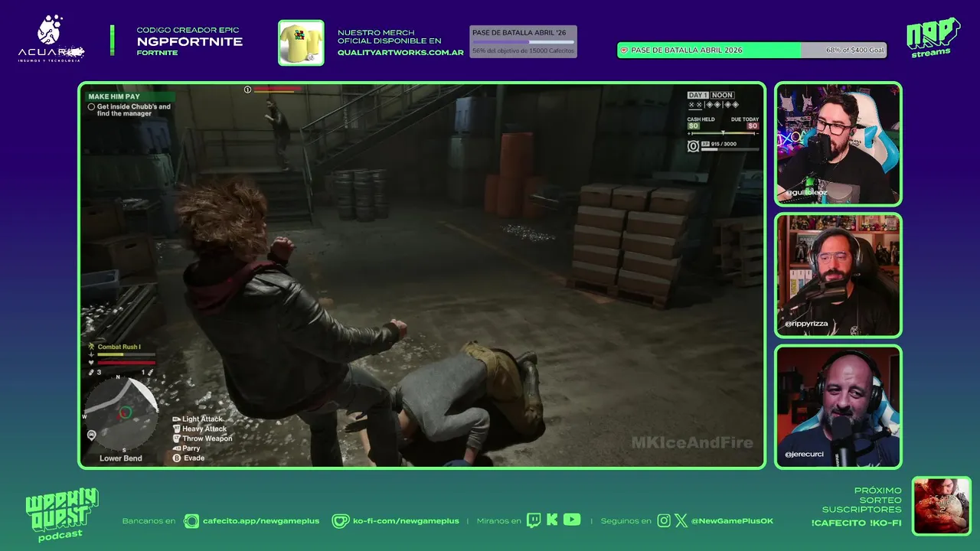Click the @rippyrizza webcam feed
Screen dimensions: 980x551
(838, 275)
